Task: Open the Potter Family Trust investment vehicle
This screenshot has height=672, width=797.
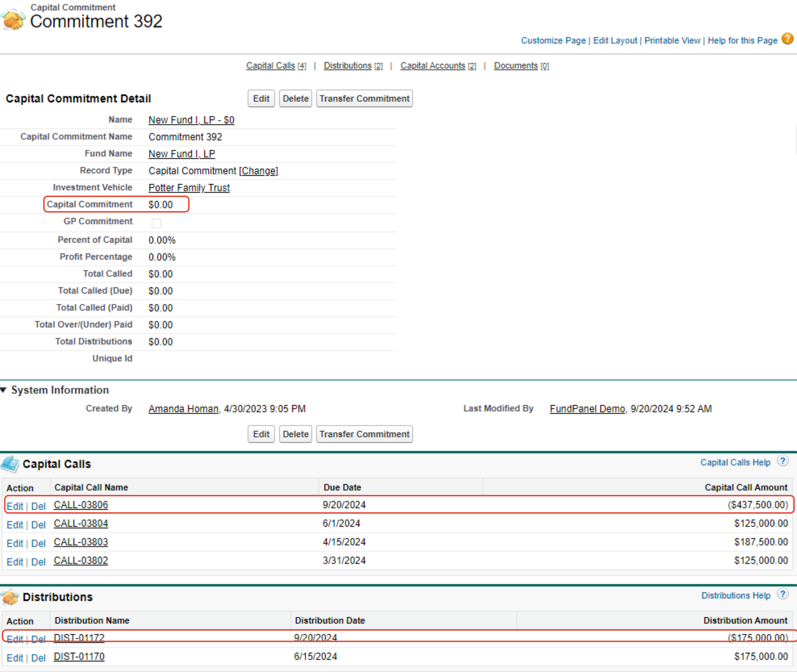Action: pyautogui.click(x=189, y=187)
